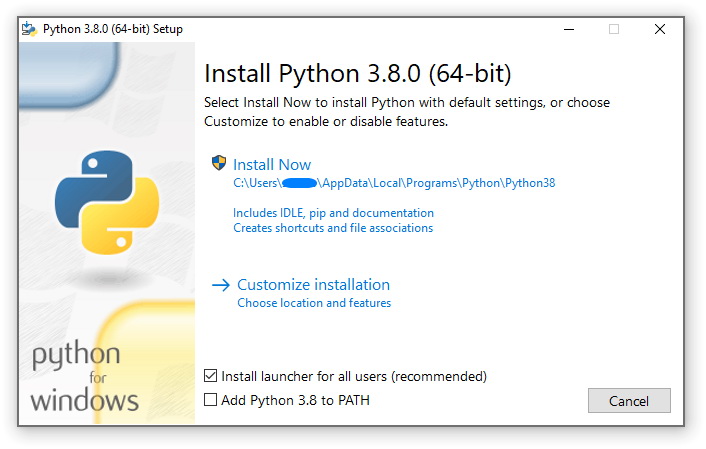Start installation with the Install Now link

[x=272, y=165]
